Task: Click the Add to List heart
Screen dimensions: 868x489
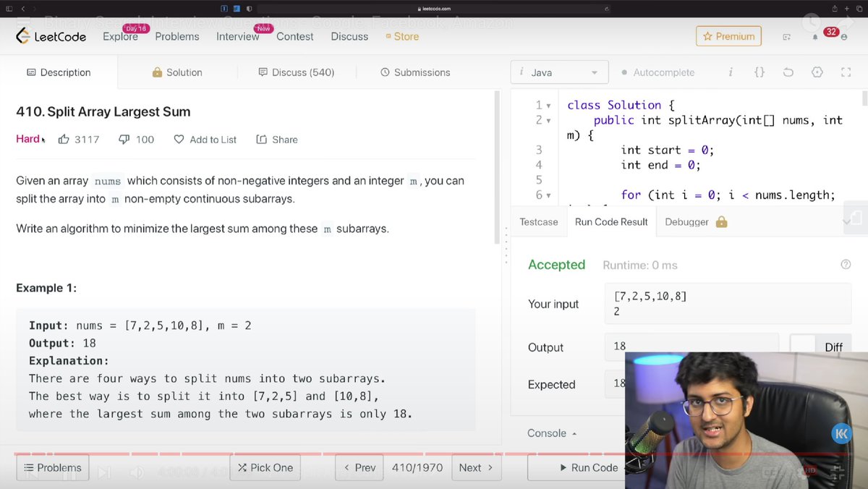Action: click(179, 139)
